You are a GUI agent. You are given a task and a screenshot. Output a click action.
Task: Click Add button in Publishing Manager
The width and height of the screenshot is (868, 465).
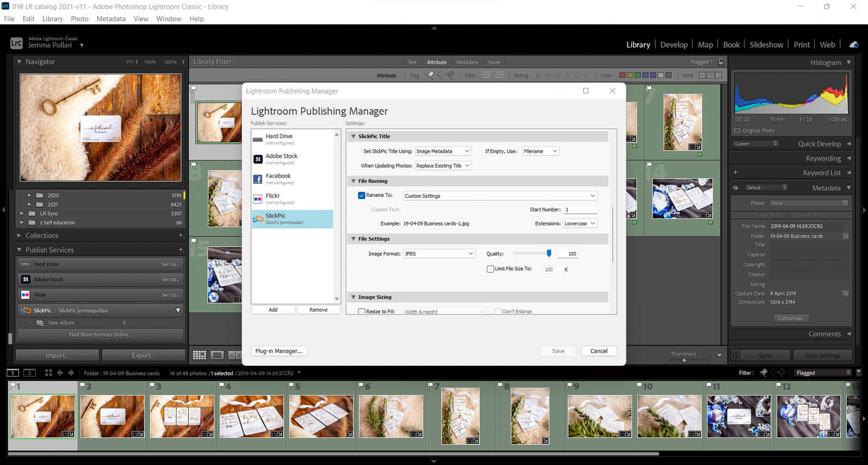(273, 309)
